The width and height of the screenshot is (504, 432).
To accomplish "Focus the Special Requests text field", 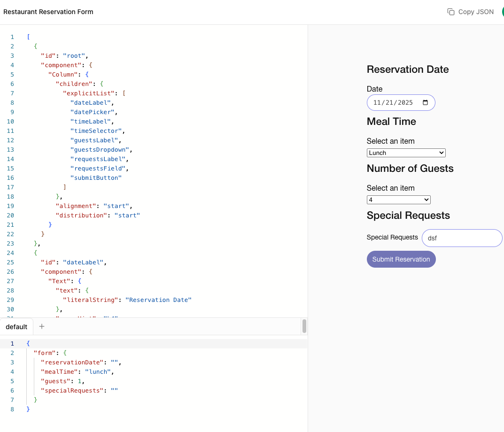I will [x=462, y=238].
